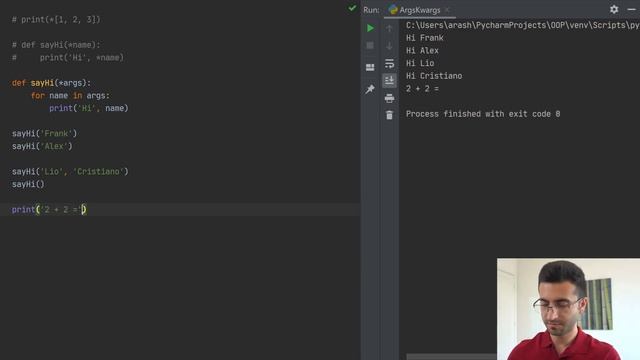Click the 'Hi Lio' console output line
This screenshot has width=640, height=360.
pos(420,63)
